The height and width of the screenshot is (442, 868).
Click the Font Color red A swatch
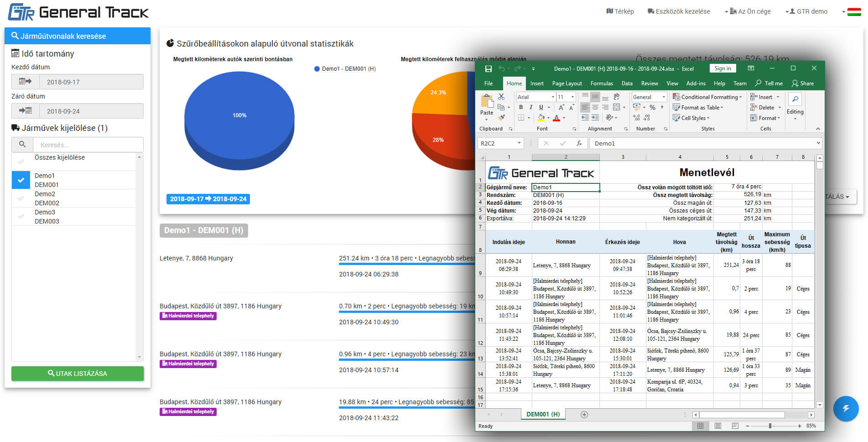[556, 118]
